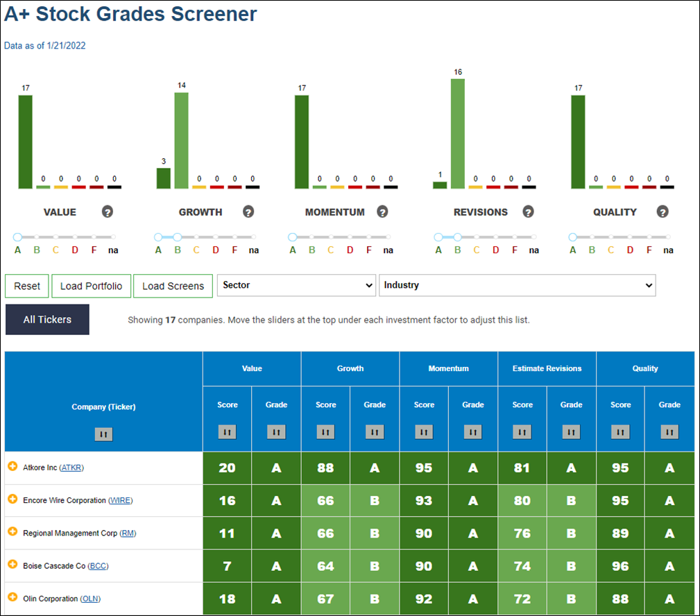The width and height of the screenshot is (700, 616).
Task: Open the Value help question-mark icon
Action: 107,212
